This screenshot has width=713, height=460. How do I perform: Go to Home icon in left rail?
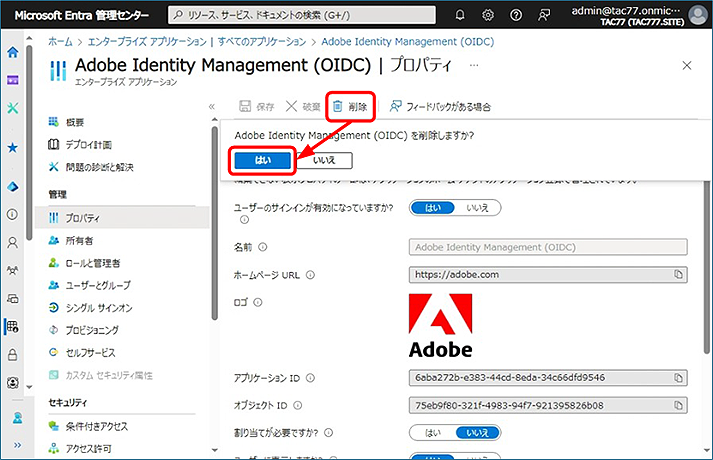click(13, 52)
